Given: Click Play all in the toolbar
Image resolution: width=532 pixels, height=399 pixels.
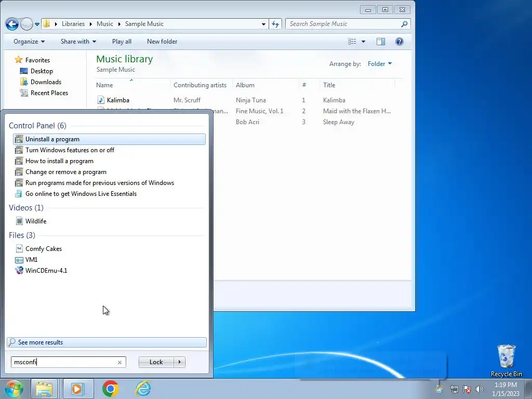Looking at the screenshot, I should (x=122, y=42).
